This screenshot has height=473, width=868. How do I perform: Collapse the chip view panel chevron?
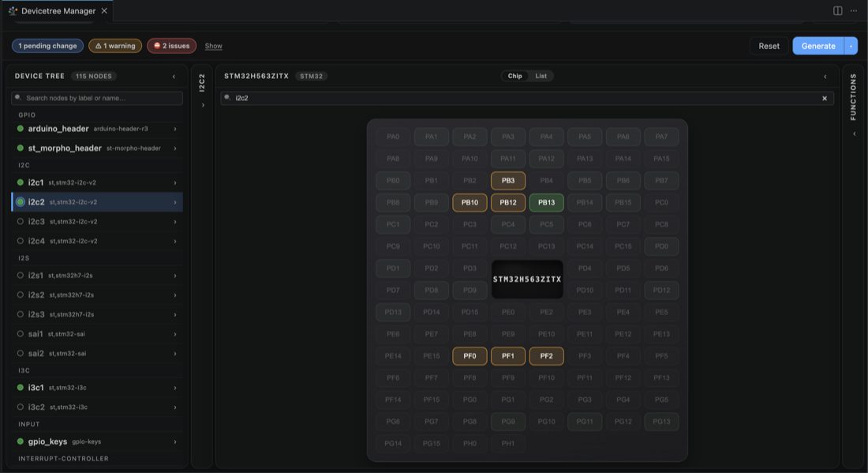(x=825, y=77)
